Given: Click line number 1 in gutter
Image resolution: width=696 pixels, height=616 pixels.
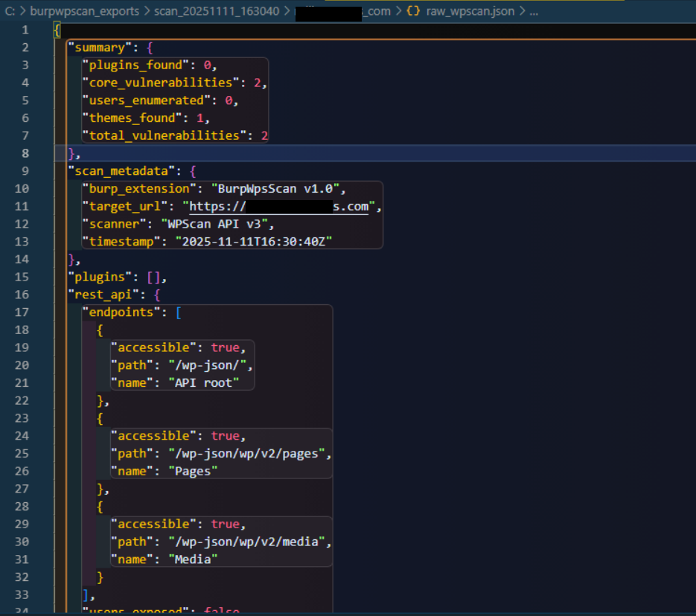Looking at the screenshot, I should point(25,31).
